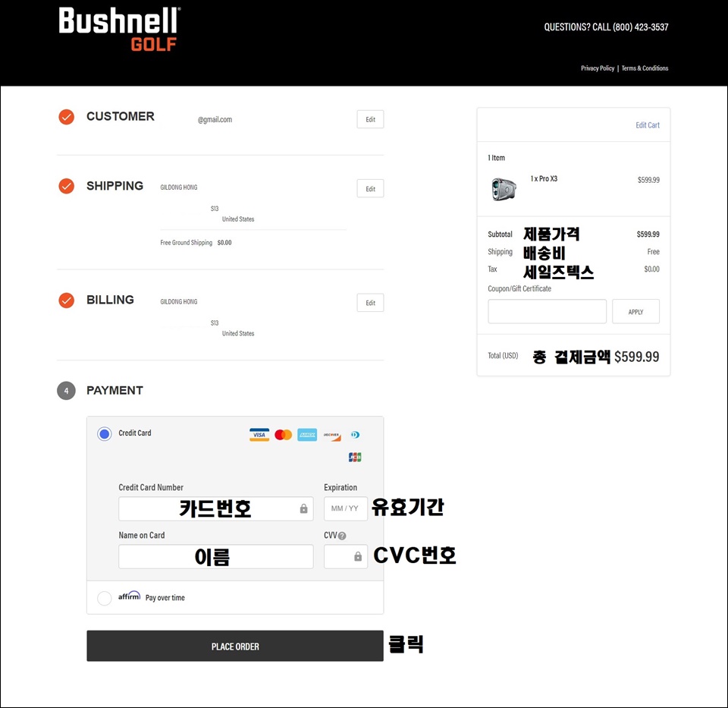Click lock icon in card number field

[303, 508]
